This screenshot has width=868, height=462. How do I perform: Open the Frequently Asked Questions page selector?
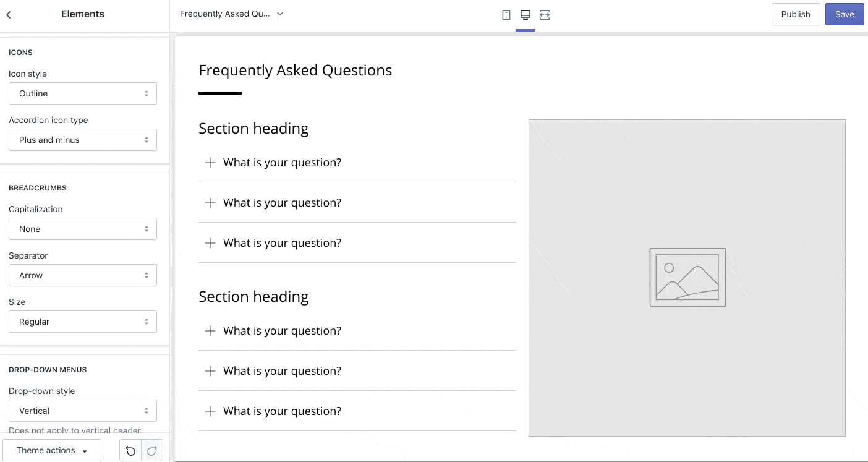(231, 14)
